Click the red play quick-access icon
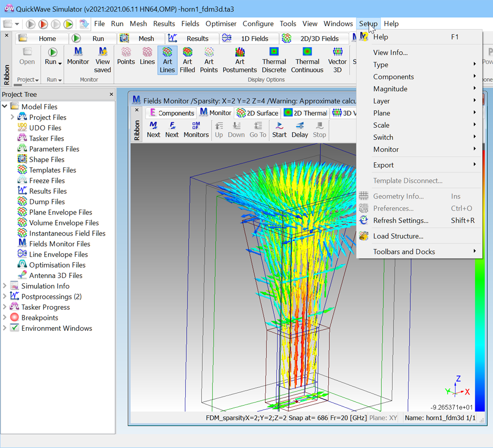The height and width of the screenshot is (448, 493). 43,24
